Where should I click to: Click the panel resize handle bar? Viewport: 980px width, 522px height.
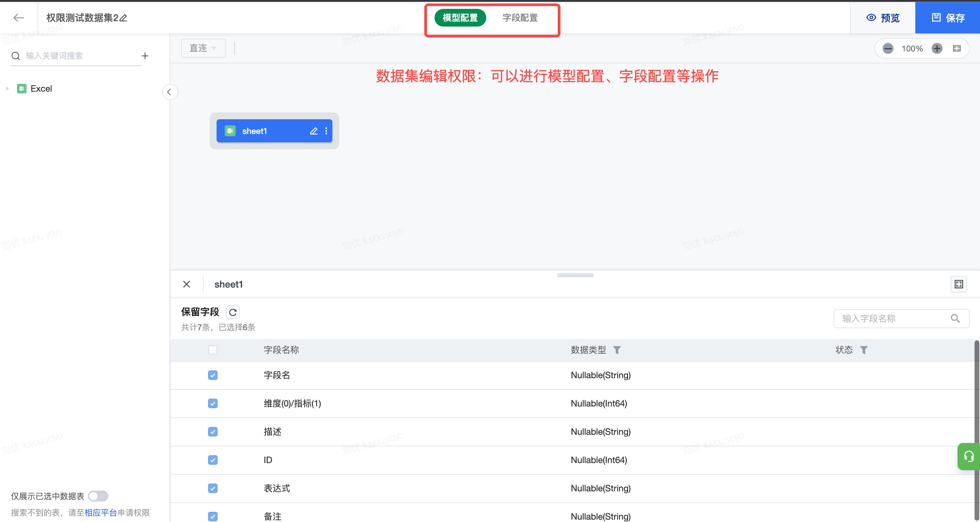click(575, 275)
